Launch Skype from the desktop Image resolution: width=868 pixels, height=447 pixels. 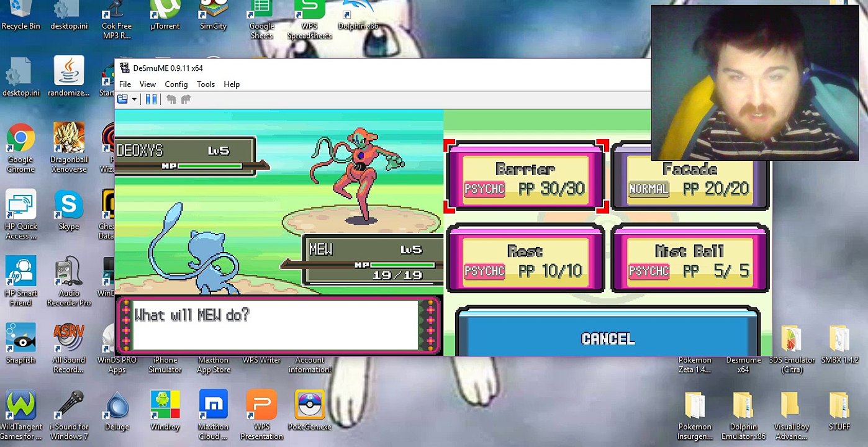click(69, 210)
